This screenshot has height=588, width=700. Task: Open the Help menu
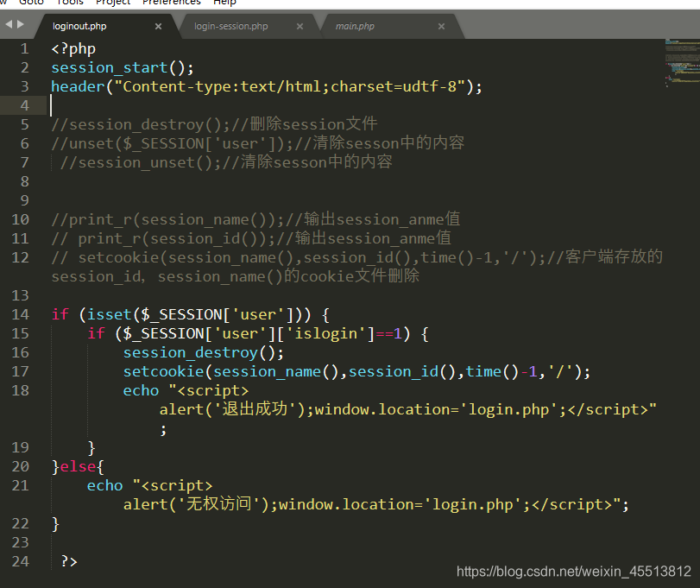tap(224, 3)
